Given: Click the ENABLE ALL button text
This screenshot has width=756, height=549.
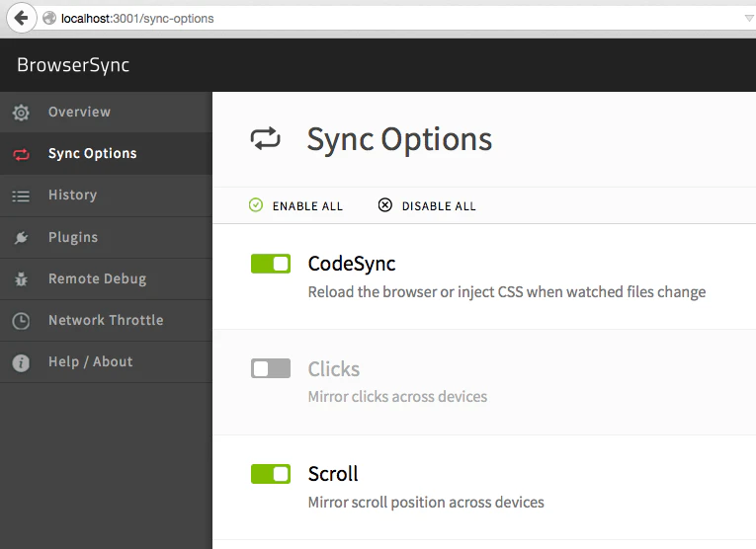Looking at the screenshot, I should click(x=307, y=206).
